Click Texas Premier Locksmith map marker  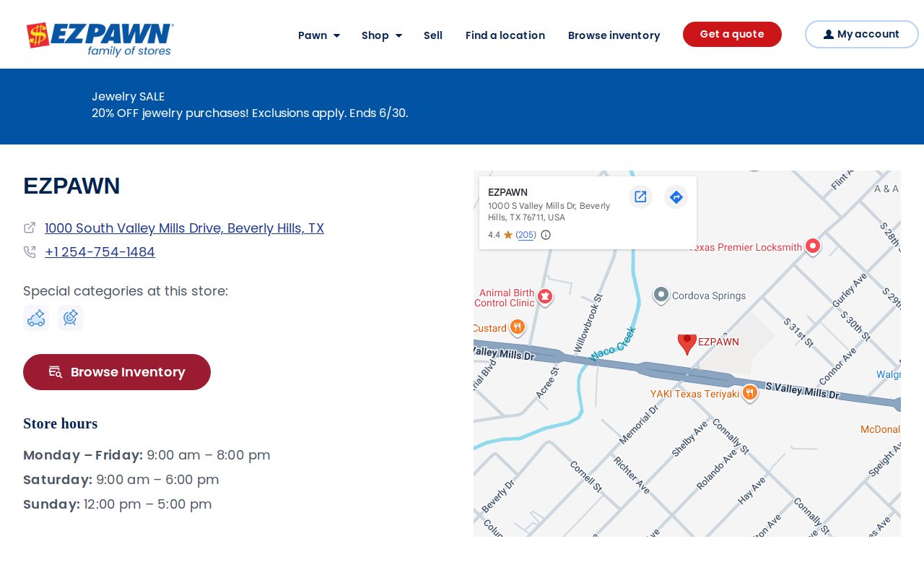[813, 246]
